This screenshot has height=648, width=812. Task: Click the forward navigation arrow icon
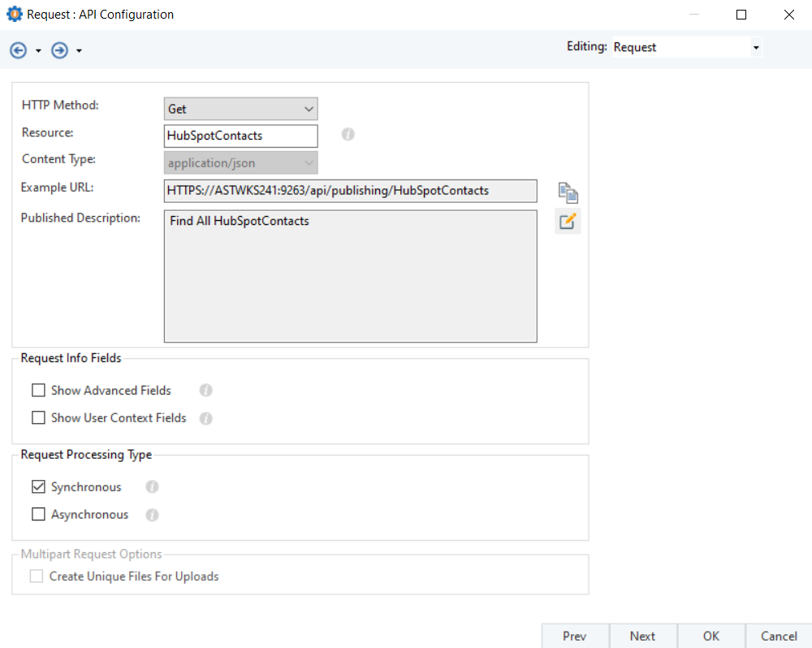click(59, 50)
